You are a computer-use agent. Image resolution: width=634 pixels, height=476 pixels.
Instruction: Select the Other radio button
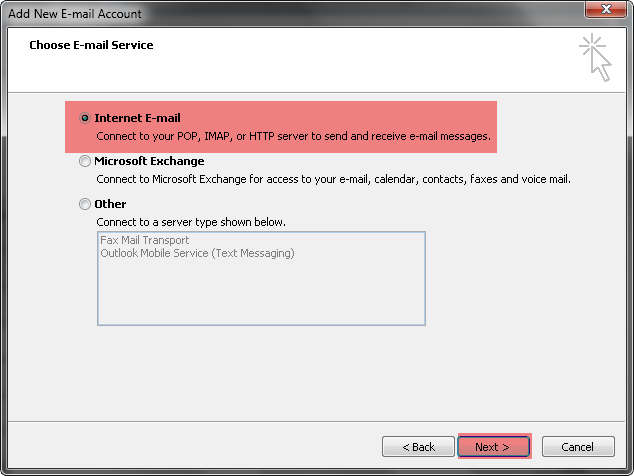tap(85, 204)
